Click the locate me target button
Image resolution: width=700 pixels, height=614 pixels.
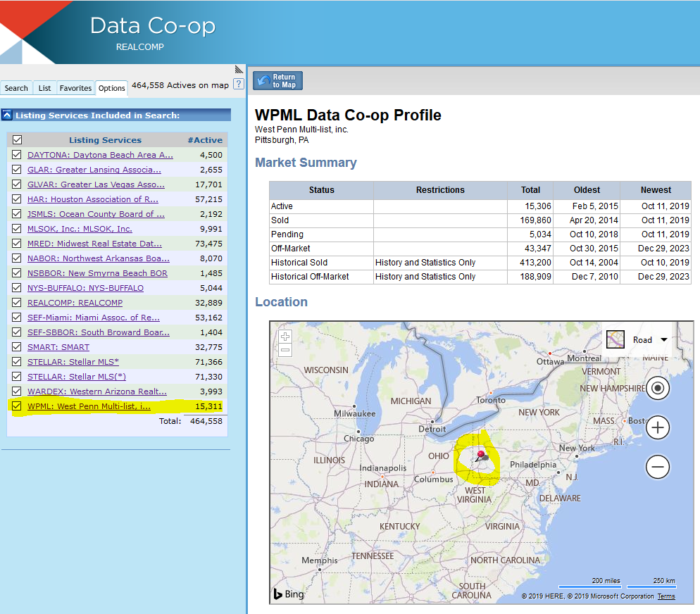click(658, 388)
